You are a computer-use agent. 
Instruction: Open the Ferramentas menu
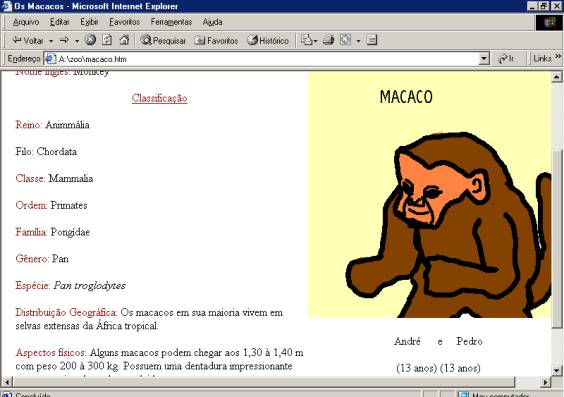coord(171,22)
